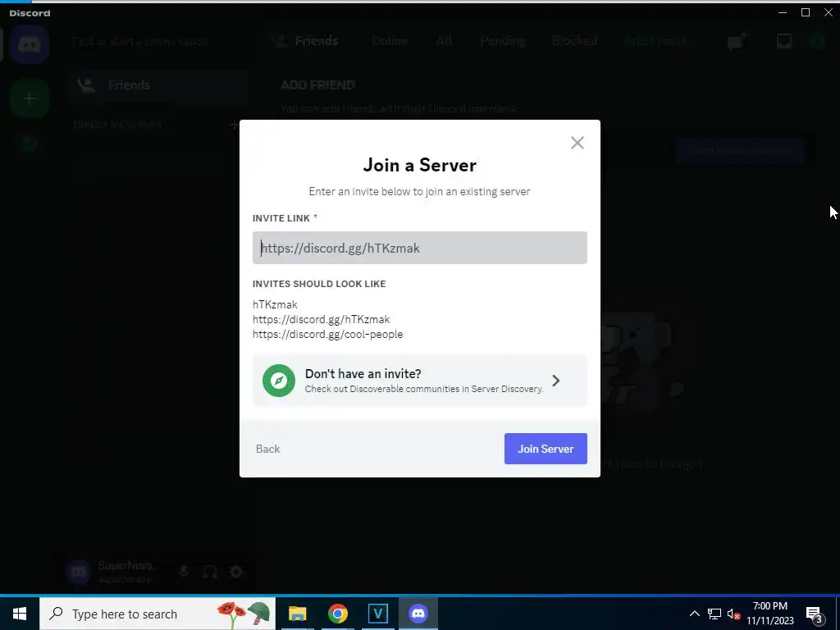
Task: Click the Add a Server plus icon
Action: pyautogui.click(x=30, y=98)
